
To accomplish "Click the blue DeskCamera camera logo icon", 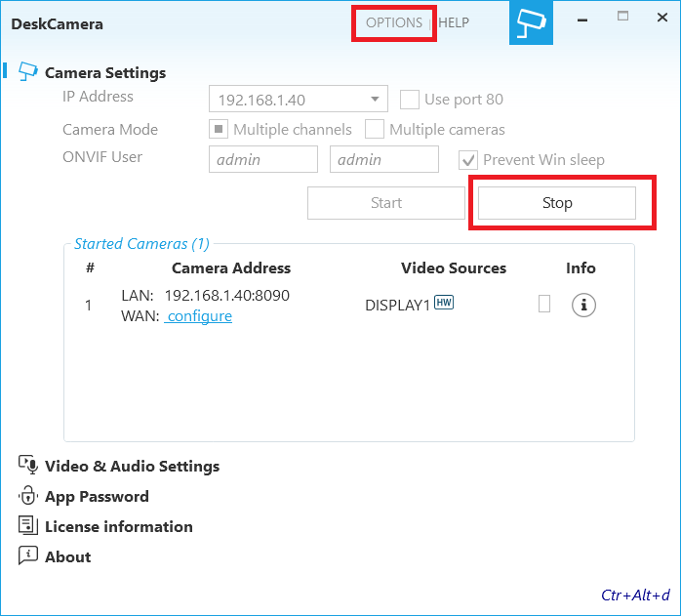I will 531,22.
